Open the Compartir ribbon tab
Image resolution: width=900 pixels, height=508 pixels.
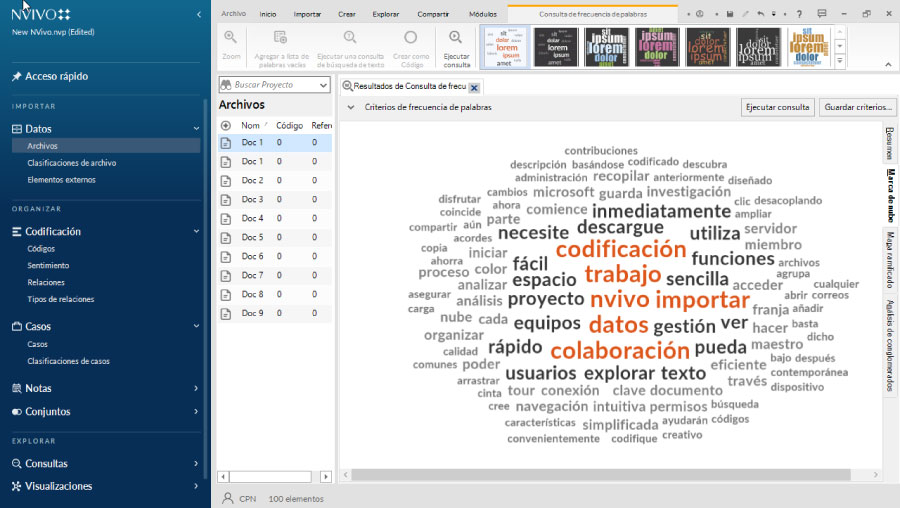point(433,14)
